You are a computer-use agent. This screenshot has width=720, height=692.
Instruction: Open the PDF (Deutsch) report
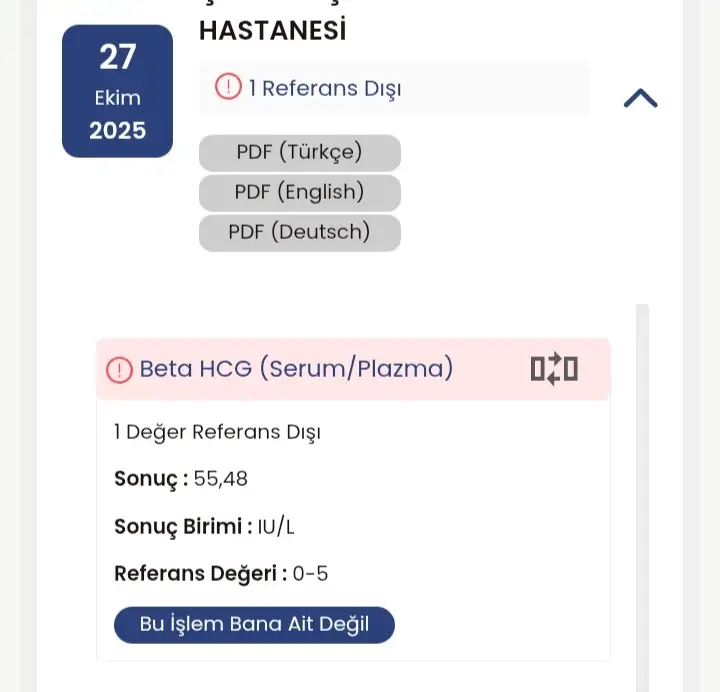tap(300, 232)
